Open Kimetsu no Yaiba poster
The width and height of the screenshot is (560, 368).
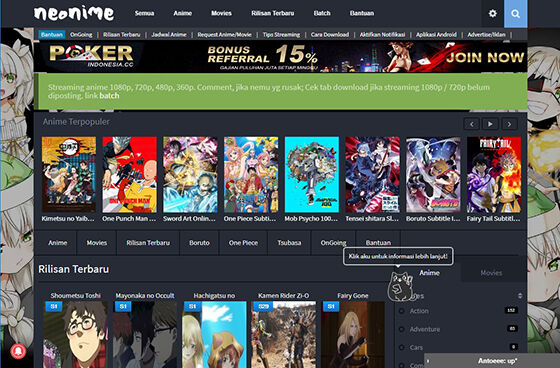click(69, 175)
